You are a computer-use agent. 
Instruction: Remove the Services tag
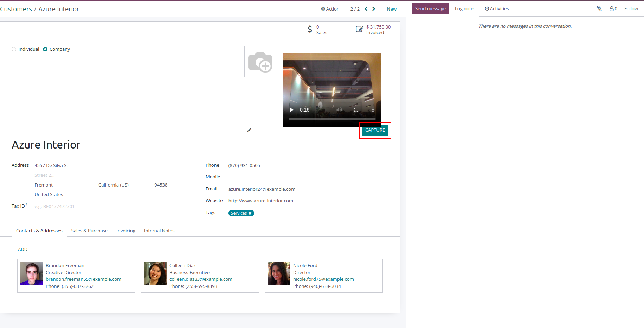(250, 213)
